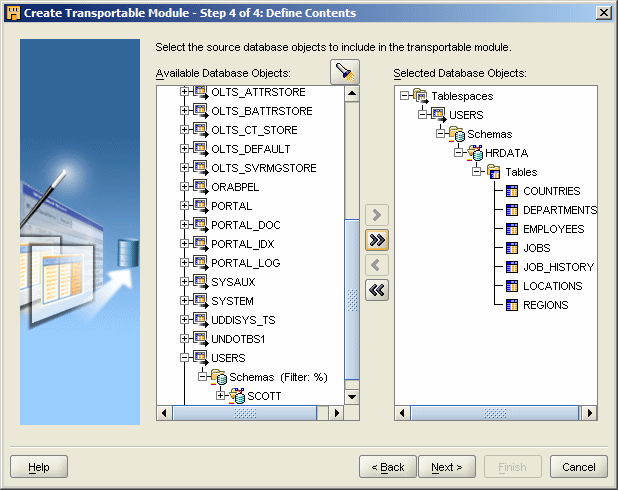The width and height of the screenshot is (618, 490).
Task: Click the UNDOTBS1 tablespace icon
Action: (x=201, y=339)
